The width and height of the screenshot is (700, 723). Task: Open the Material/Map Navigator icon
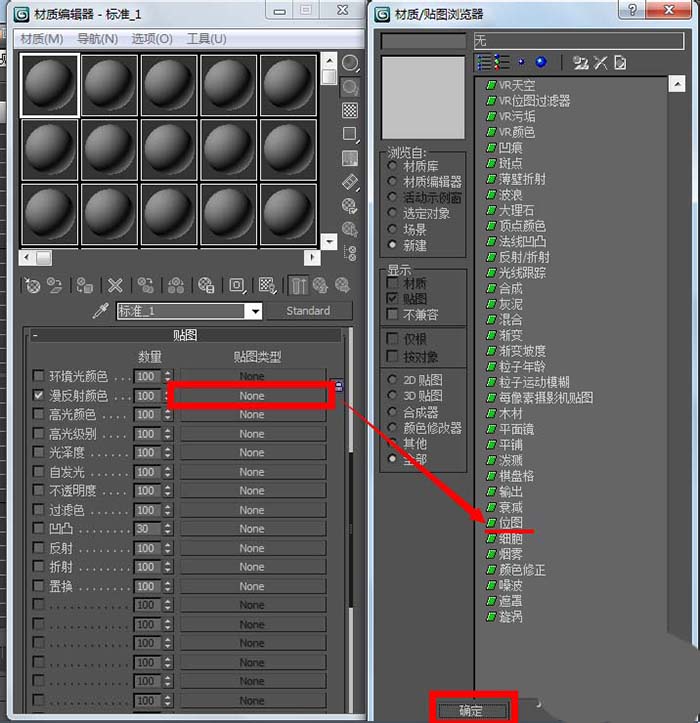[350, 253]
